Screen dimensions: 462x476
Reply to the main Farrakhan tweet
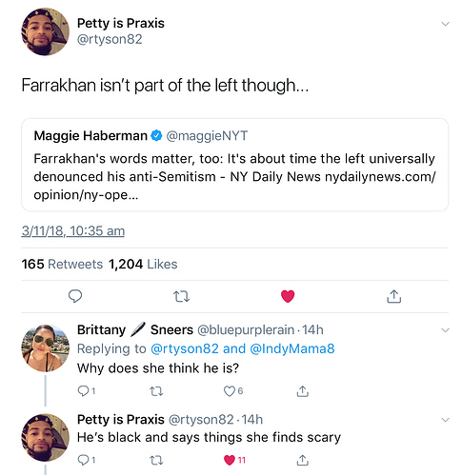[75, 296]
